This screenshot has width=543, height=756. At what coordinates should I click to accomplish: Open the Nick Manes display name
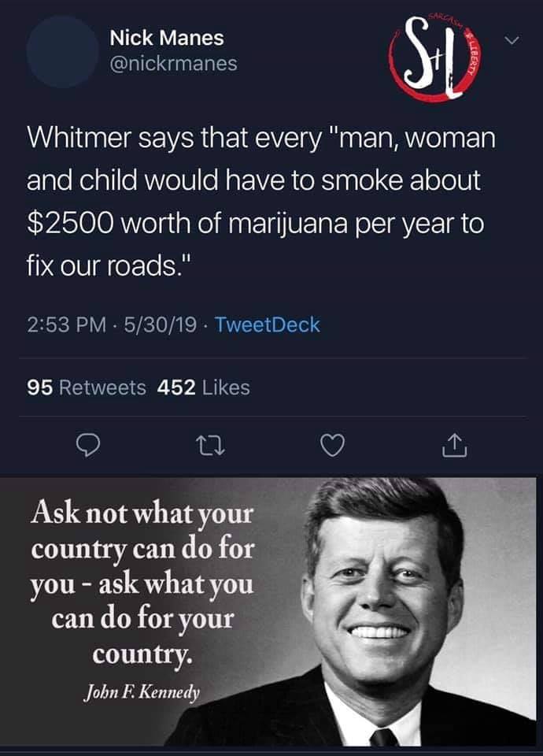click(167, 38)
